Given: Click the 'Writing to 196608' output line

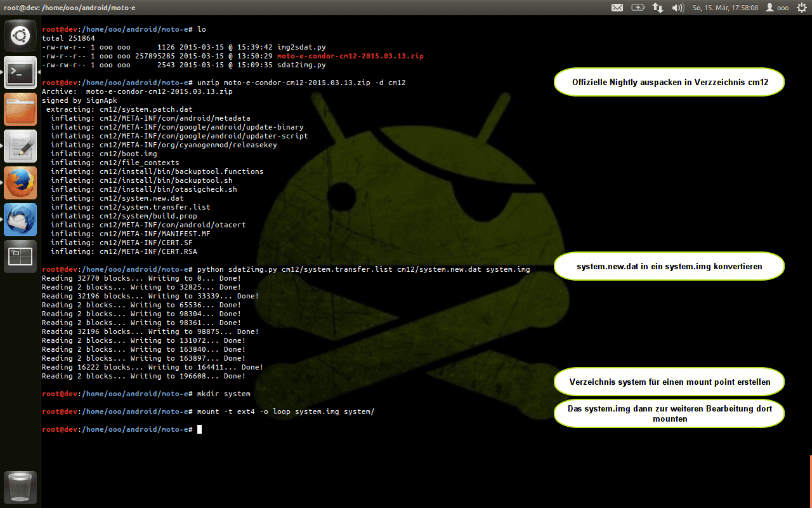Looking at the screenshot, I should tap(144, 376).
